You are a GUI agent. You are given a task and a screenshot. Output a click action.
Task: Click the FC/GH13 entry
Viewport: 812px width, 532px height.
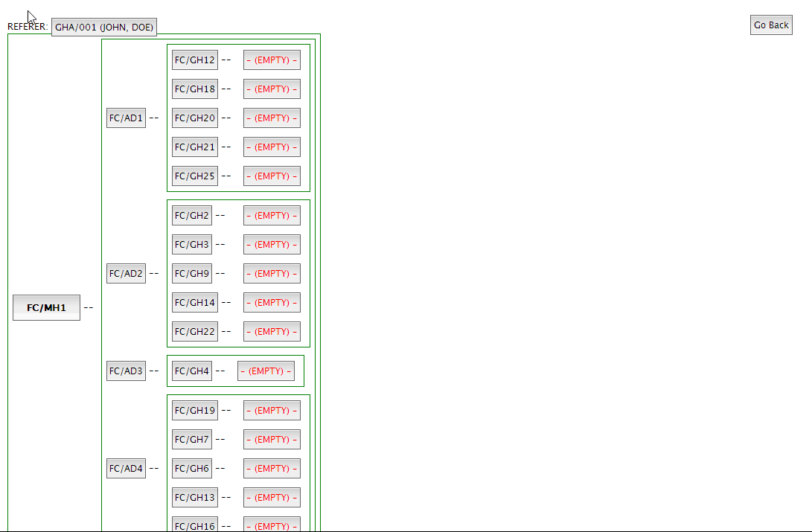pos(194,498)
